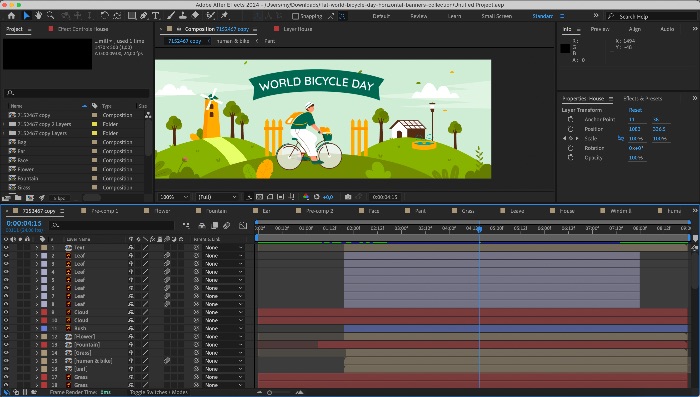Open the Layer House viewer tab

[298, 29]
